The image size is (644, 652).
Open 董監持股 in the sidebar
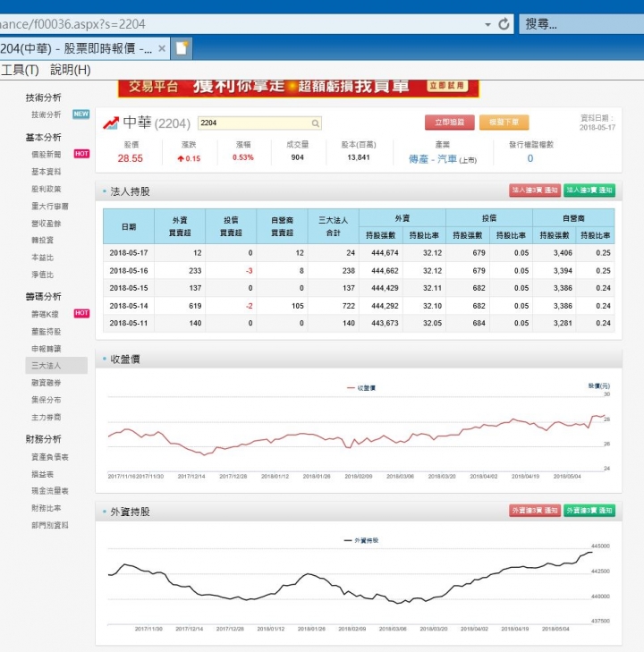[x=47, y=332]
